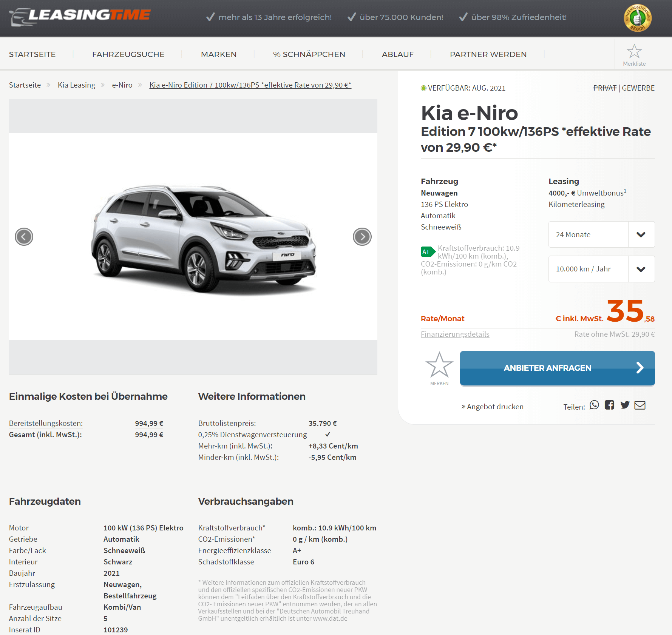
Task: Click chevron arrow of km/Jahr selector
Action: point(641,269)
